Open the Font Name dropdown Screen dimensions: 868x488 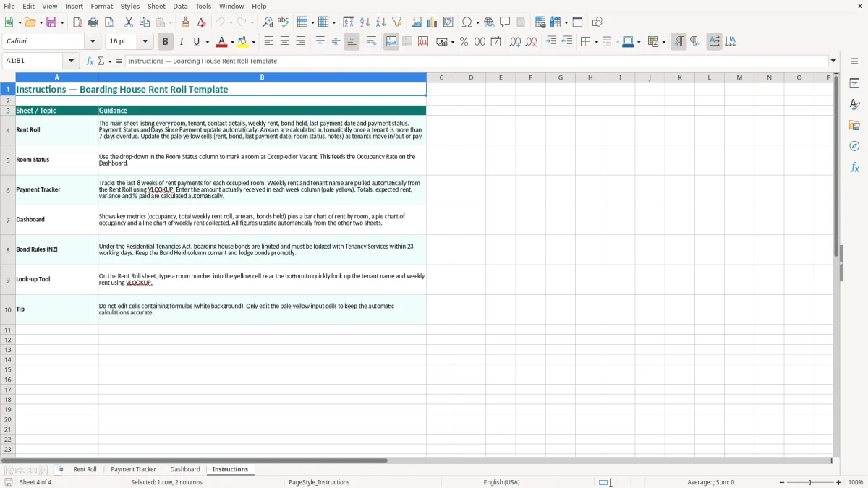(x=93, y=42)
